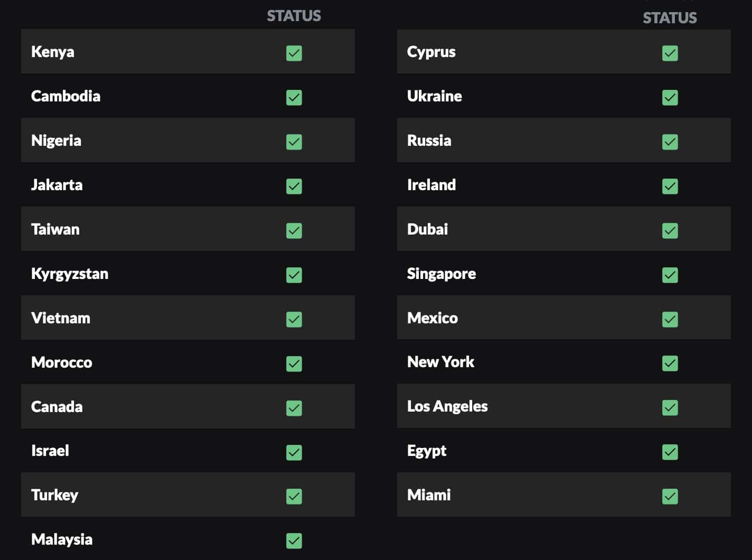The height and width of the screenshot is (560, 752).
Task: Select the New York location label
Action: [x=440, y=362]
